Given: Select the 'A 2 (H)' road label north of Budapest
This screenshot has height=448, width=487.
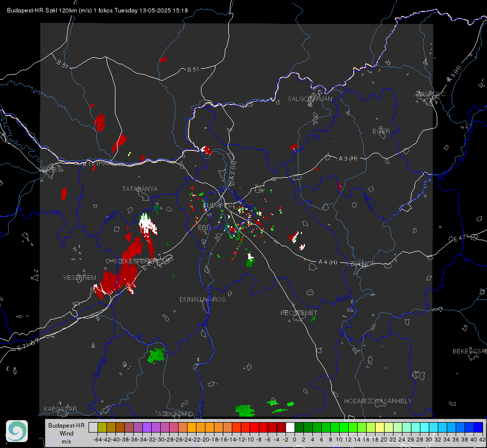Looking at the screenshot, I should 233,171.
